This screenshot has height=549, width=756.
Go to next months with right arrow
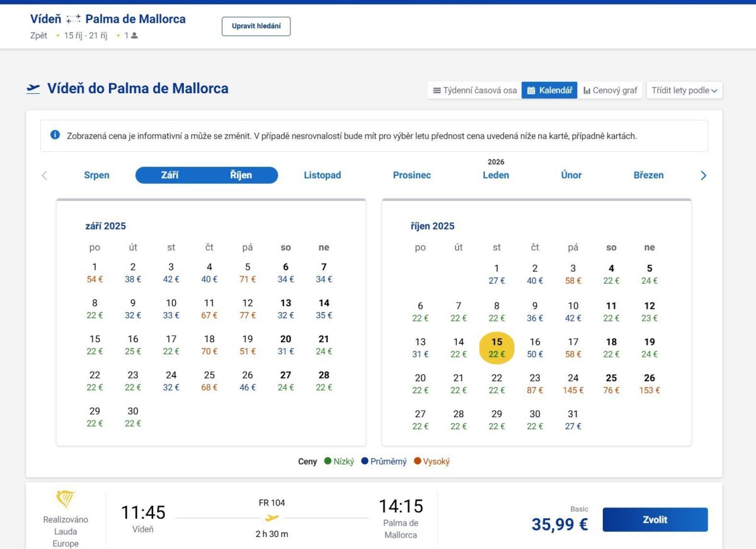click(704, 176)
